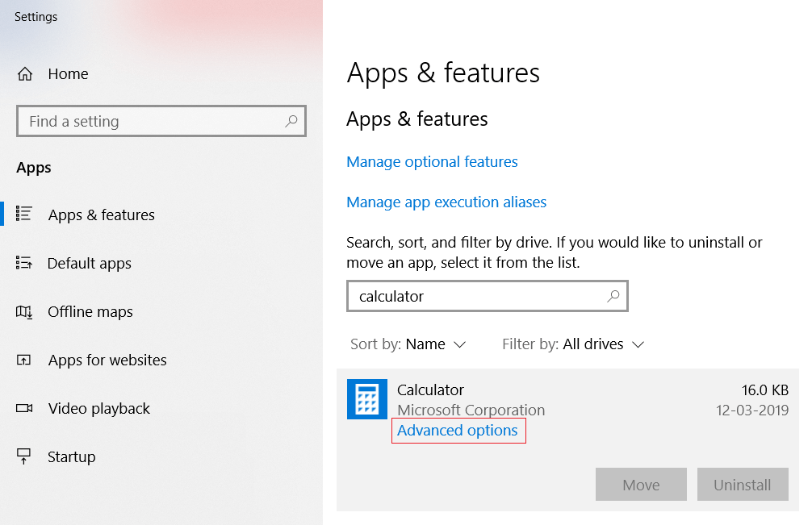Screen dimensions: 812x525
Task: Click the Startup icon in sidebar
Action: tap(24, 456)
